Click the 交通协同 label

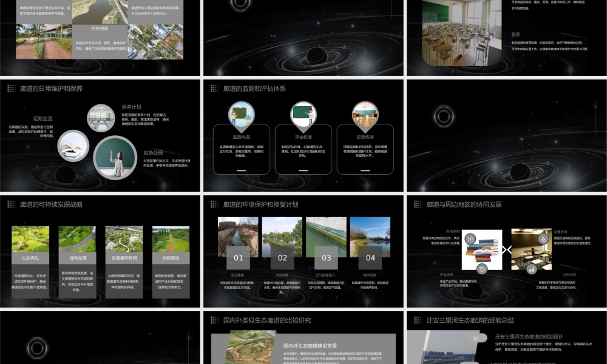point(560,232)
